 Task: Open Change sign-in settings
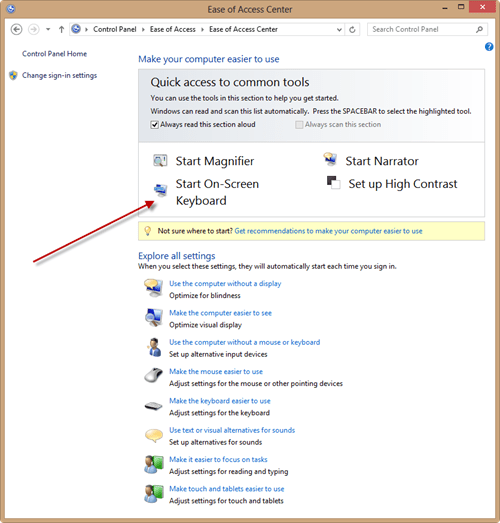[59, 75]
